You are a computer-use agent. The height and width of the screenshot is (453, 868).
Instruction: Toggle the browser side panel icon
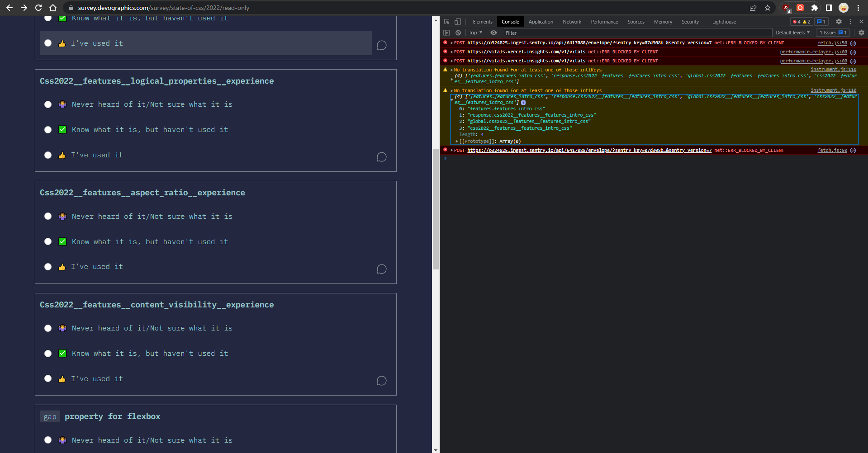(829, 8)
